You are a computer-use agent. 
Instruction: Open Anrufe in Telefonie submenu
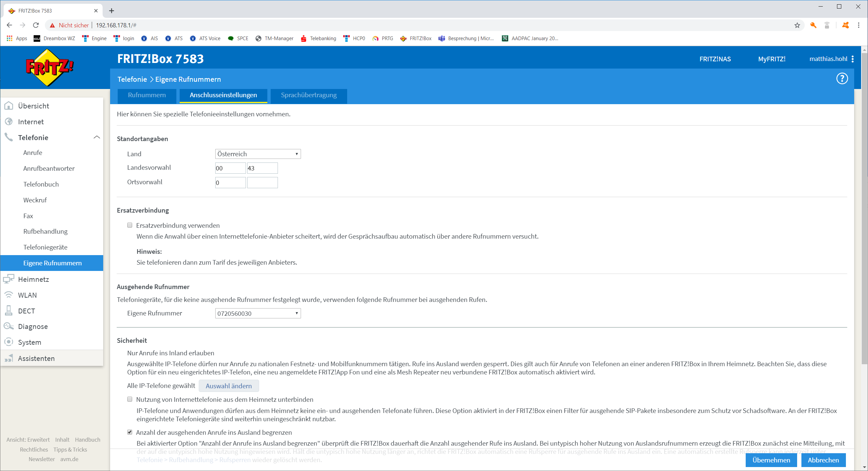tap(33, 153)
